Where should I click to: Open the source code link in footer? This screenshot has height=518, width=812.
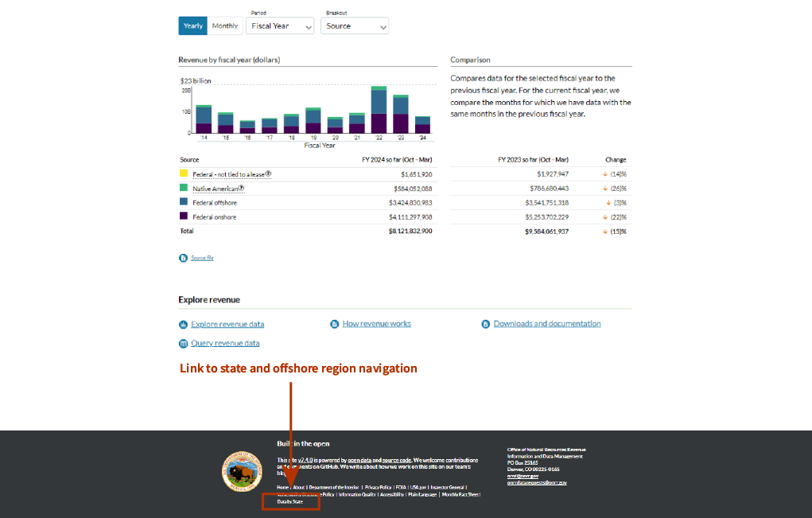tap(396, 460)
